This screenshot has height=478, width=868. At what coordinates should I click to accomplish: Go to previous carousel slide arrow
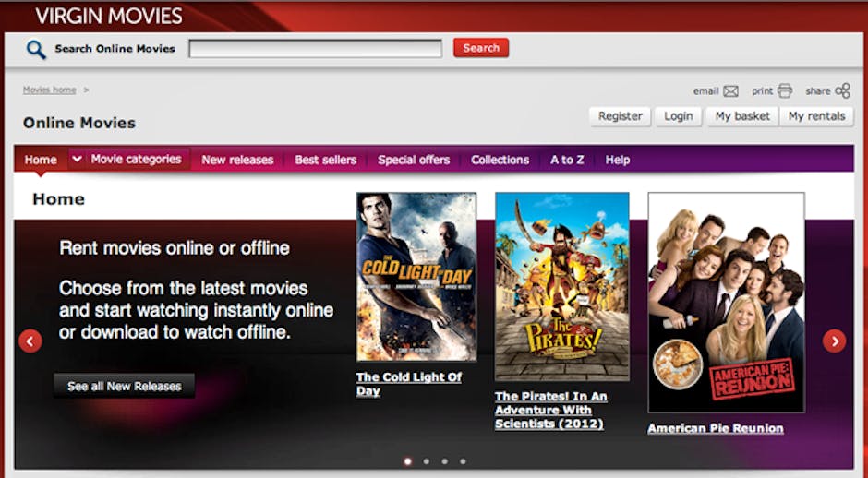[30, 341]
